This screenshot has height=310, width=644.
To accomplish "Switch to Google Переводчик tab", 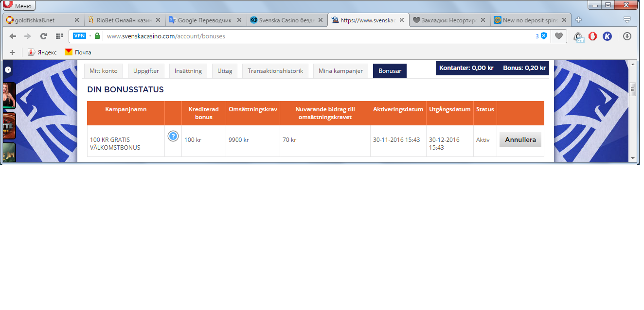I will pos(206,20).
